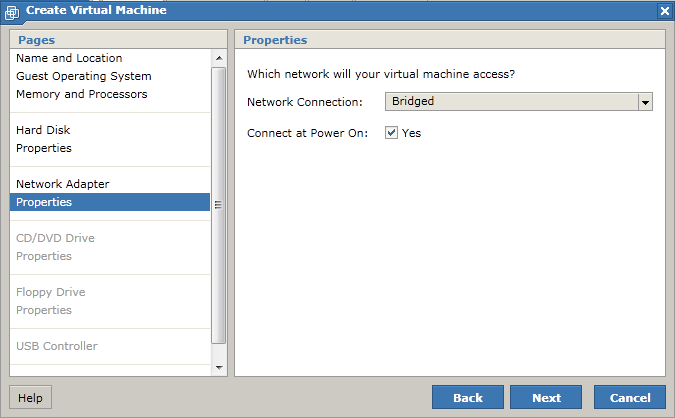
Task: Click the Next button
Action: click(x=546, y=397)
